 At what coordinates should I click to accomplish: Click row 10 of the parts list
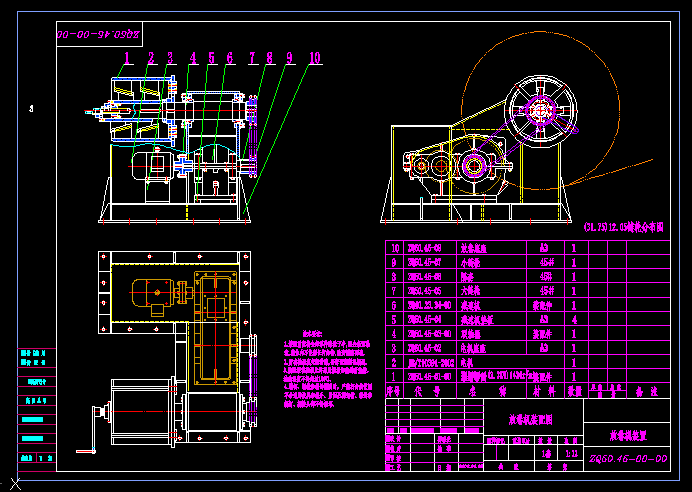click(480, 248)
